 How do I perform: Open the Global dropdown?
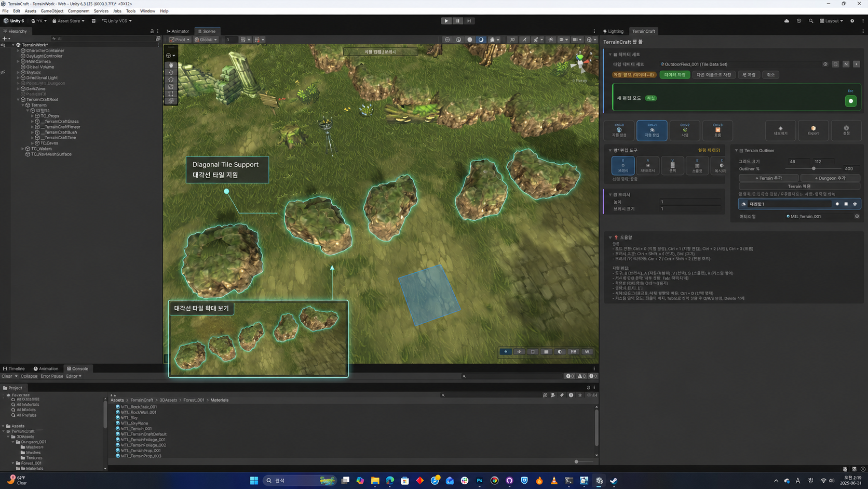(206, 39)
